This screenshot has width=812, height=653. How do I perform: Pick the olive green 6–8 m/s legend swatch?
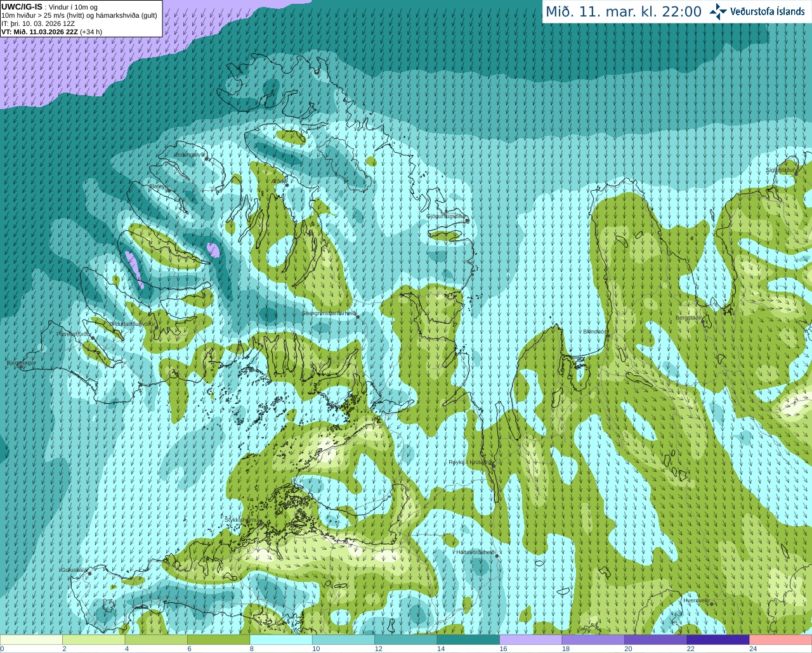click(219, 640)
